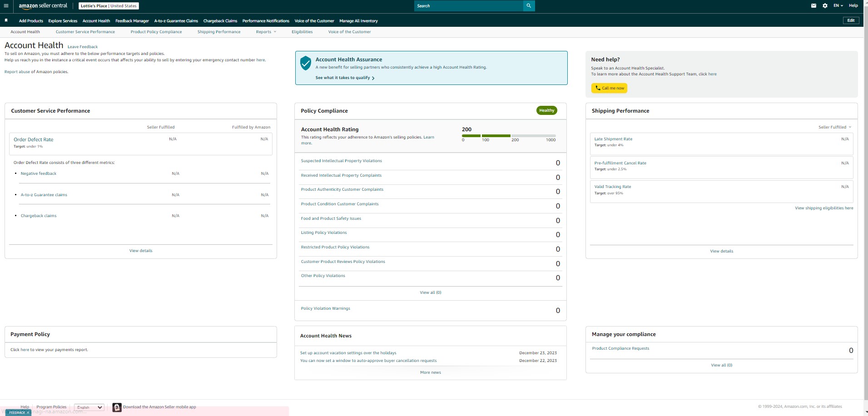Open Chargeback Claims bookmark
The image size is (868, 416).
coord(220,21)
